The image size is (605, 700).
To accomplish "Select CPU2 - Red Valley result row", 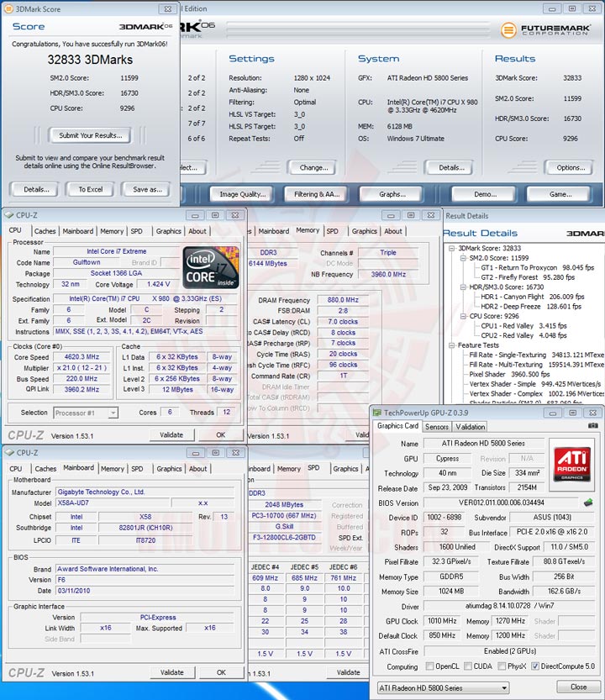I will click(523, 336).
